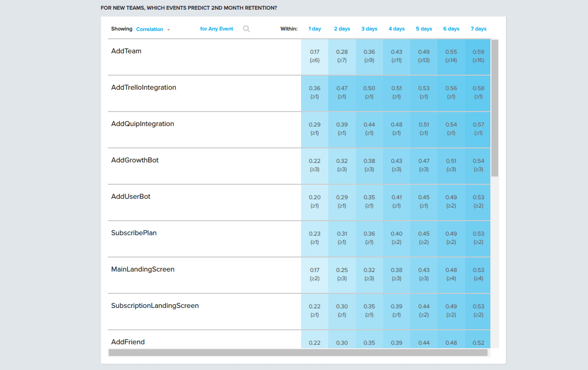Click the search magnifier icon
Viewport: 588px width, 370px height.
click(x=246, y=29)
